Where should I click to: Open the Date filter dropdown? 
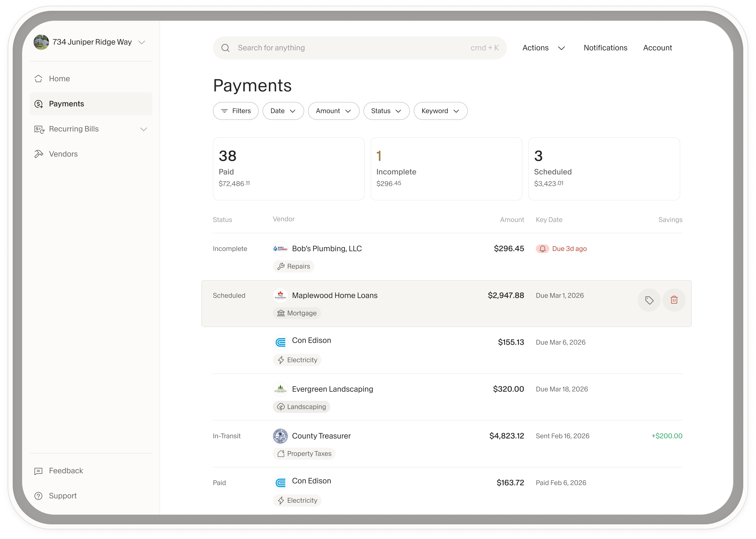click(x=283, y=111)
